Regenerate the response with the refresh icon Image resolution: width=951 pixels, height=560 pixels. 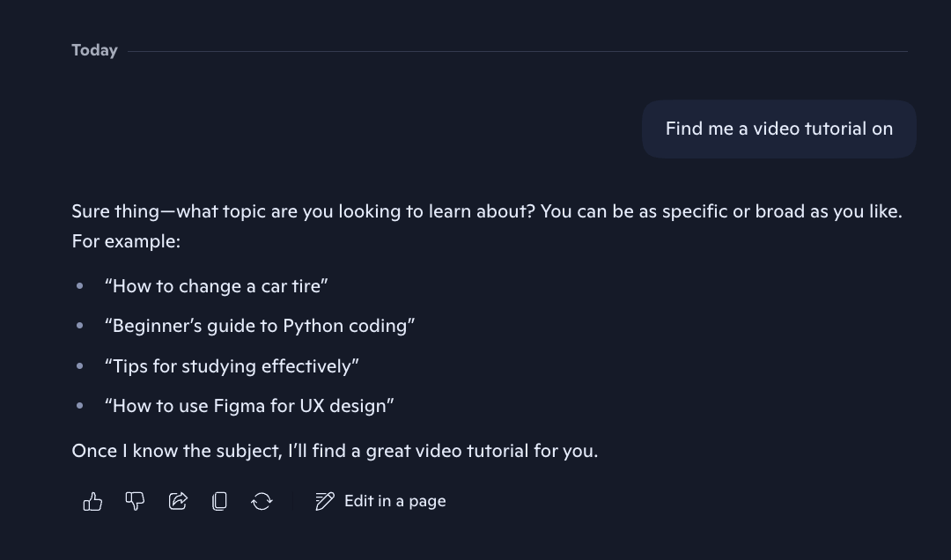262,501
